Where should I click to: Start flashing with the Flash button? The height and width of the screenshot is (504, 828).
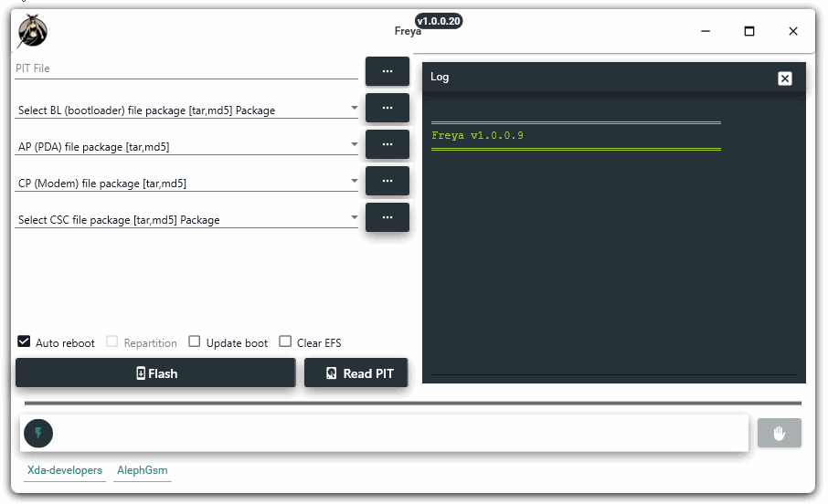pyautogui.click(x=155, y=373)
